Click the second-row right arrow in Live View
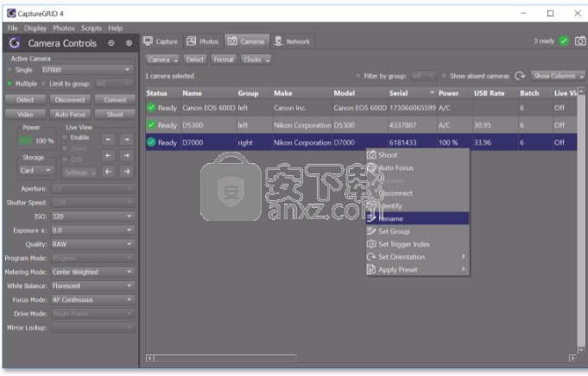 [x=127, y=155]
